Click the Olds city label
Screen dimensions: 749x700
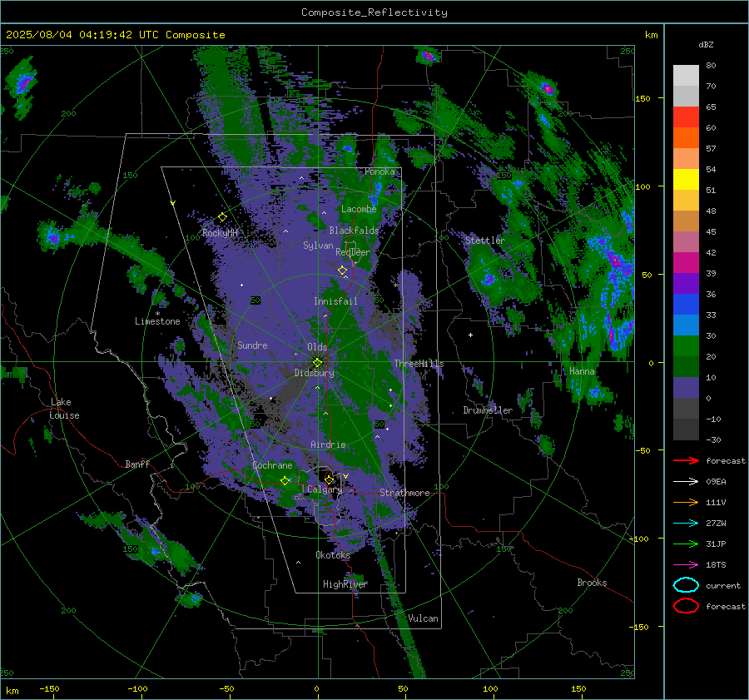click(x=317, y=347)
